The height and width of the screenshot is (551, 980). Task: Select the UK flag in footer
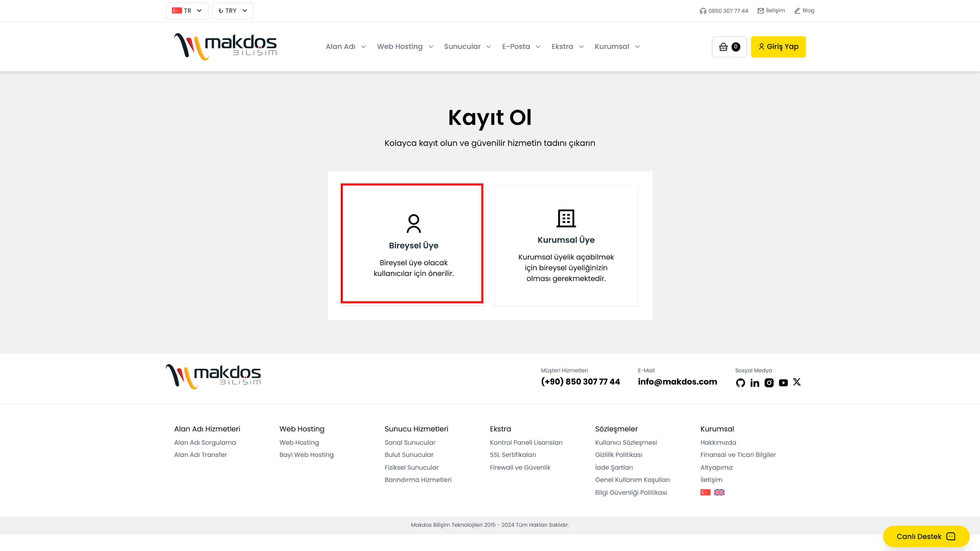(x=719, y=492)
